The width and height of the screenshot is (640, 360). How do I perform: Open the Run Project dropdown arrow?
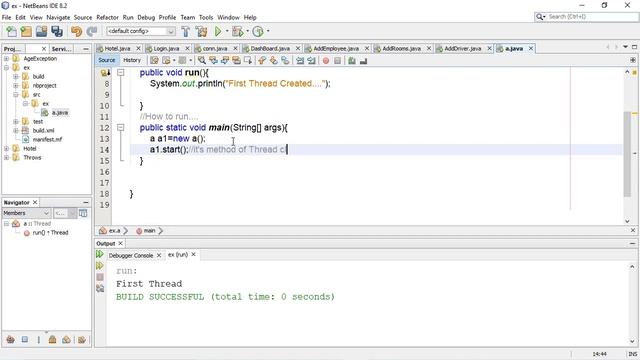click(227, 31)
